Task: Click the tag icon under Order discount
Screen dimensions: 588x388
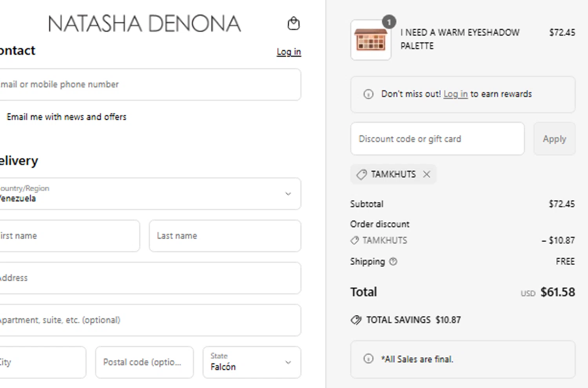Action: click(x=354, y=240)
